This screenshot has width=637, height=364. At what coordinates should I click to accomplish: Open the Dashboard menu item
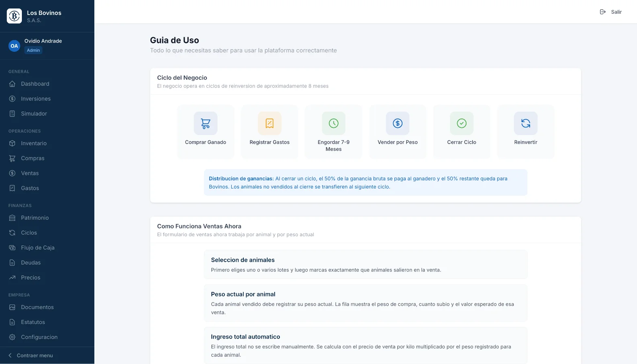[x=47, y=84]
